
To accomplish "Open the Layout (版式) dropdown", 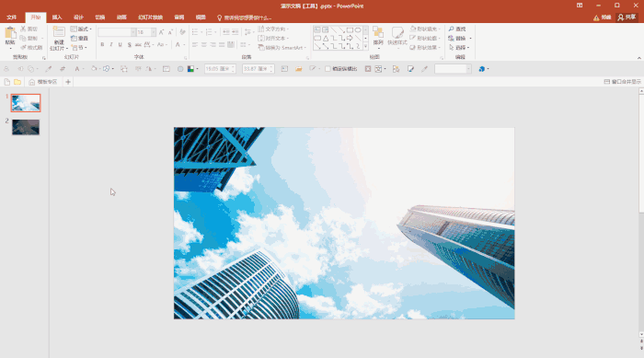I will point(81,29).
